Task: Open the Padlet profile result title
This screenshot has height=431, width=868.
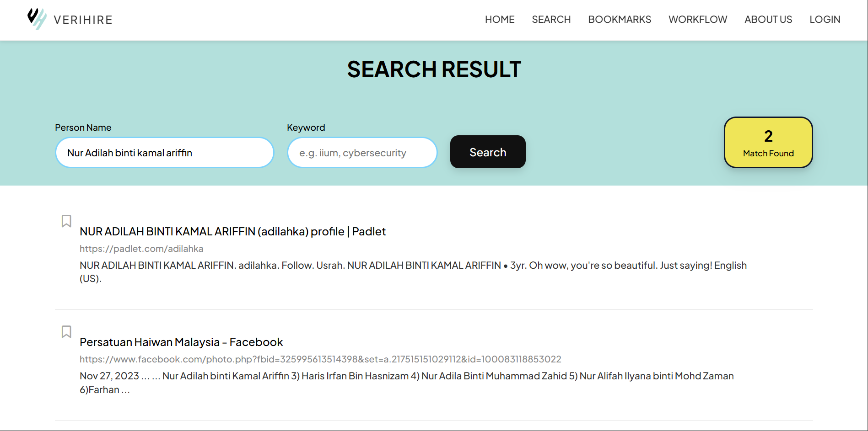Action: coord(232,232)
